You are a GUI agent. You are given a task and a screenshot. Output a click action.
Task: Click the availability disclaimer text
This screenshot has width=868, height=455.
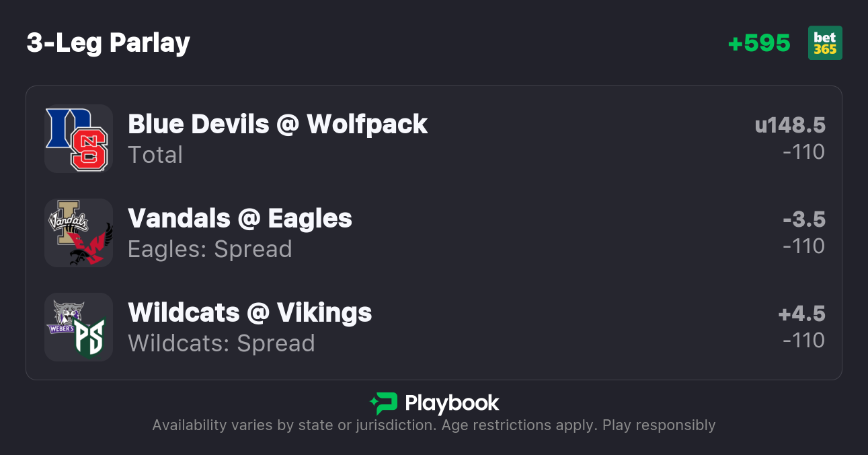[434, 425]
